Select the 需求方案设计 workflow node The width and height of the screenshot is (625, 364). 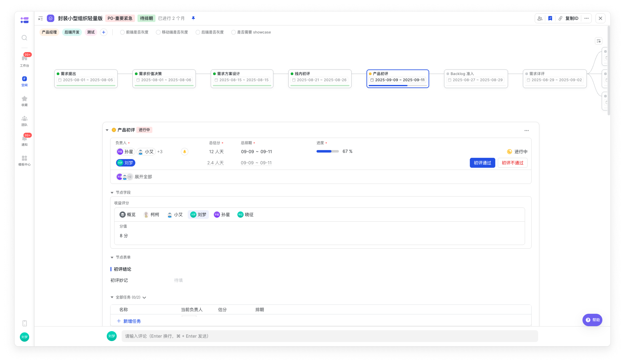click(x=242, y=79)
